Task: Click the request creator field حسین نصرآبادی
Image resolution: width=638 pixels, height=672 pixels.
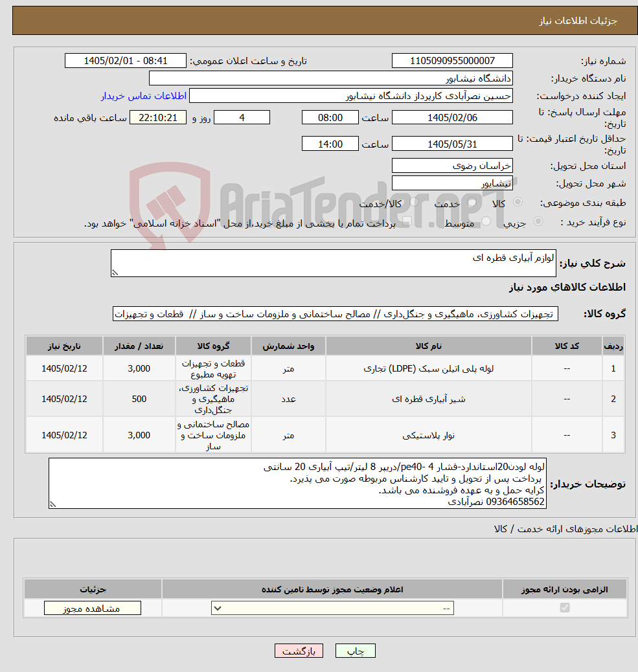Action: click(350, 96)
